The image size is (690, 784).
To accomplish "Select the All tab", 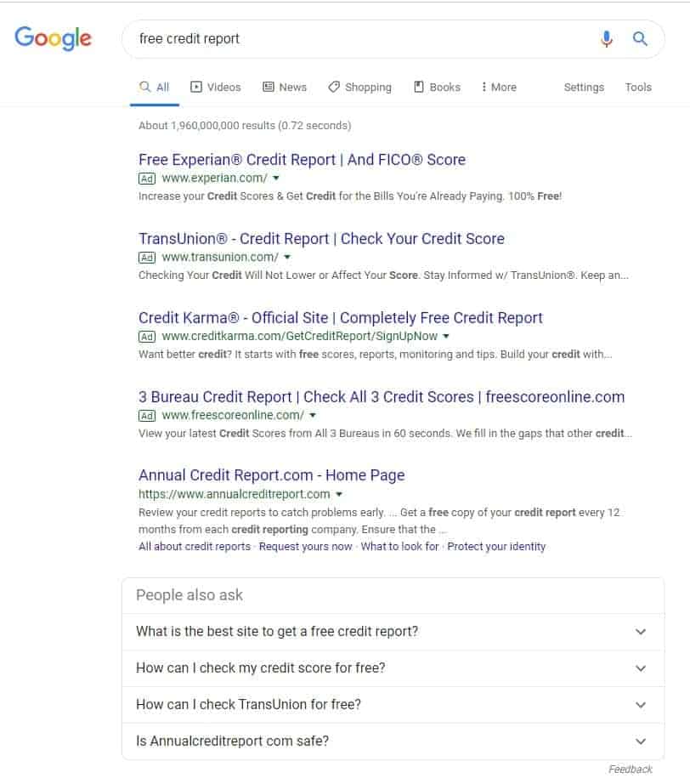I will pos(155,87).
